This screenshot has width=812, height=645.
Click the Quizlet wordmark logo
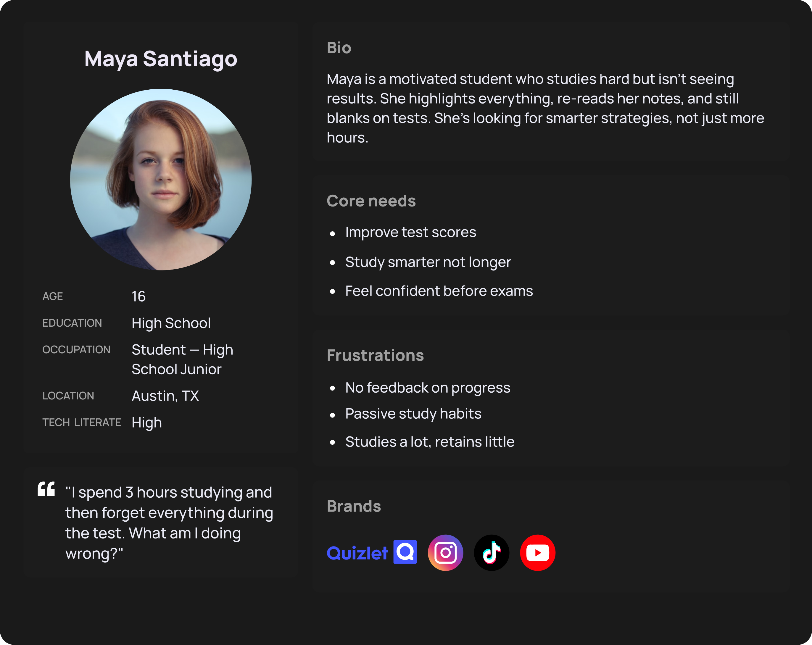[357, 553]
